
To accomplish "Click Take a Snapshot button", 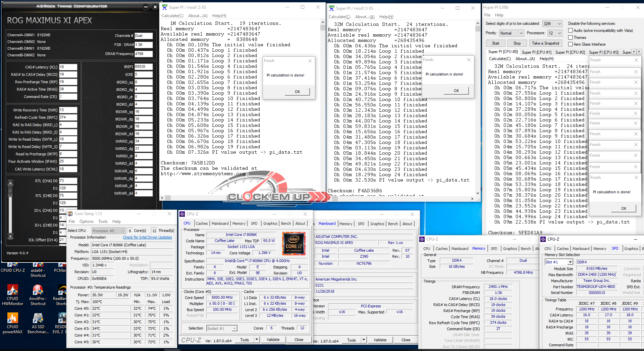I will point(545,43).
